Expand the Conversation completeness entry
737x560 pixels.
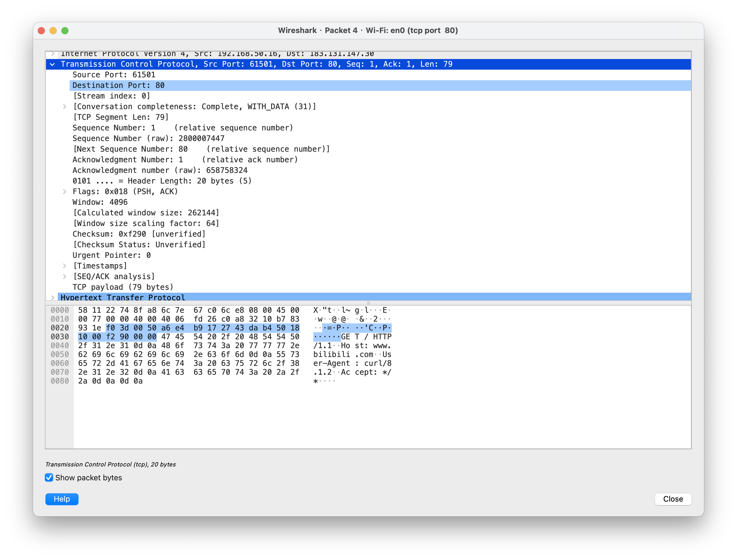coord(65,107)
